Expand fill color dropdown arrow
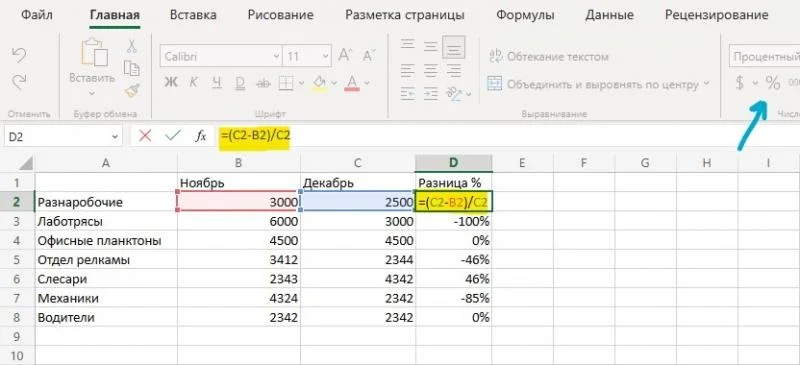 pos(334,83)
